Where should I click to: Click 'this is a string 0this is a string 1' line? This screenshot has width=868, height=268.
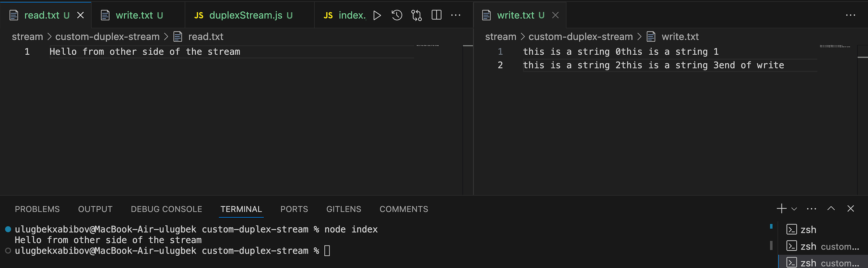(x=621, y=52)
